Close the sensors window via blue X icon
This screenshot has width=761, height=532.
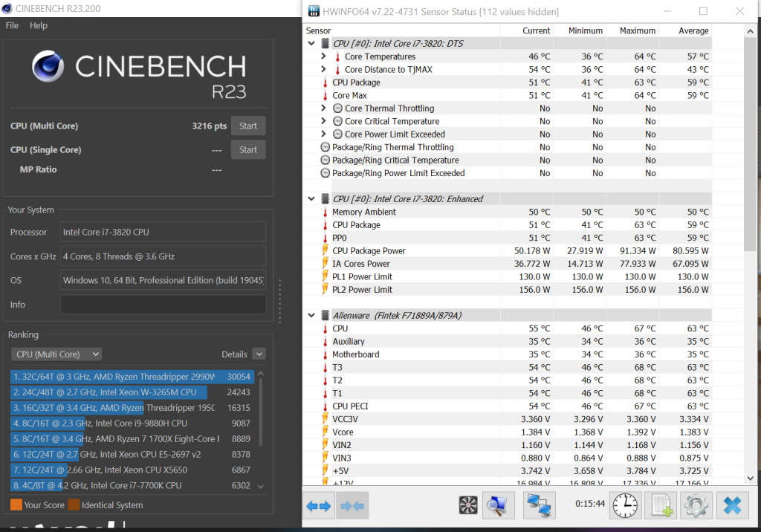tap(731, 505)
